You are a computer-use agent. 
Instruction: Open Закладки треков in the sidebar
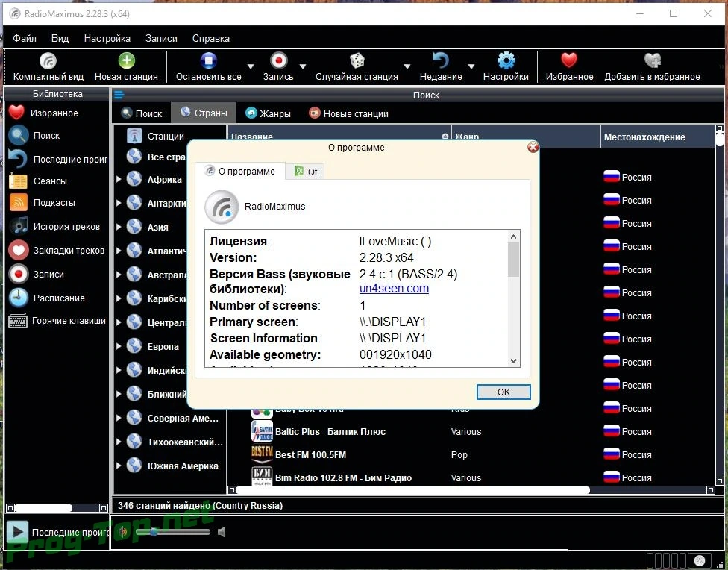tap(56, 250)
